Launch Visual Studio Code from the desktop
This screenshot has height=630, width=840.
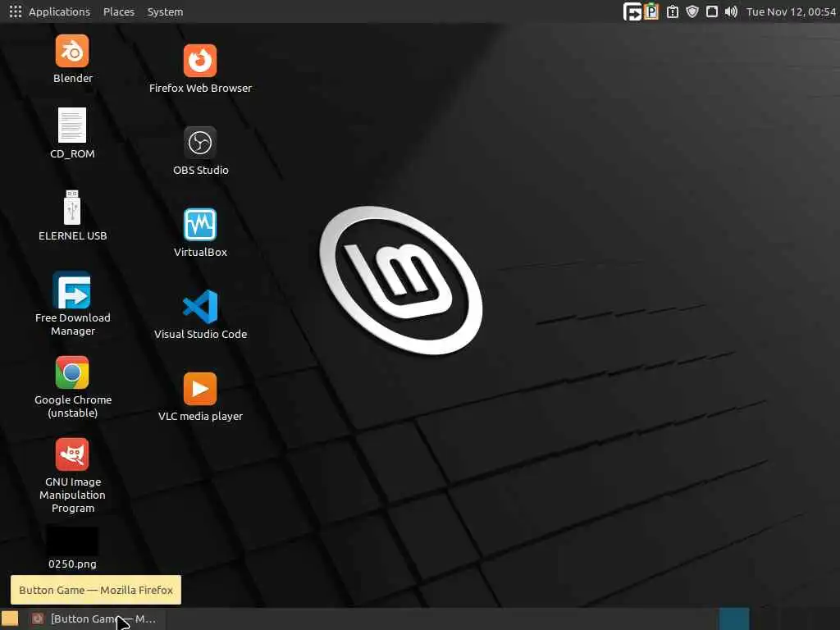[200, 307]
